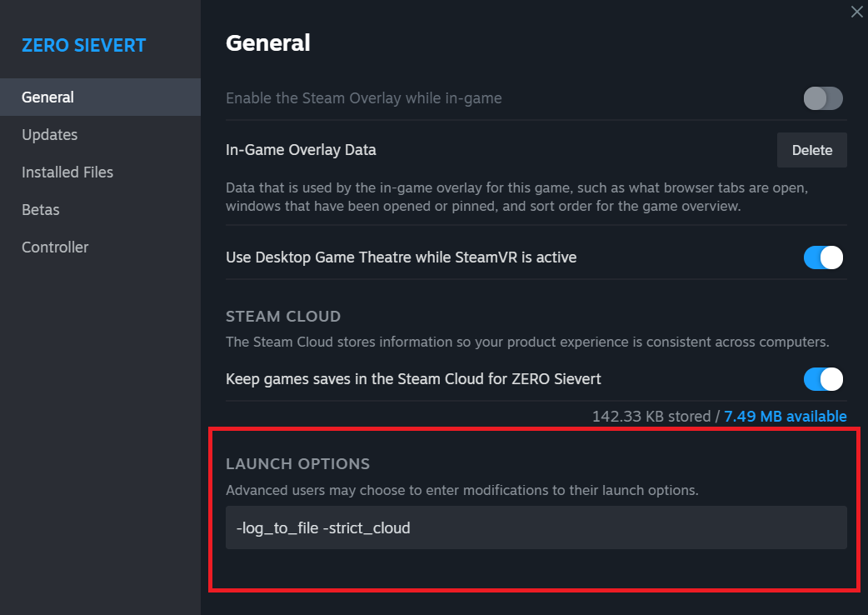Viewport: 868px width, 615px height.
Task: Click the 7.49 MB available link
Action: point(785,416)
